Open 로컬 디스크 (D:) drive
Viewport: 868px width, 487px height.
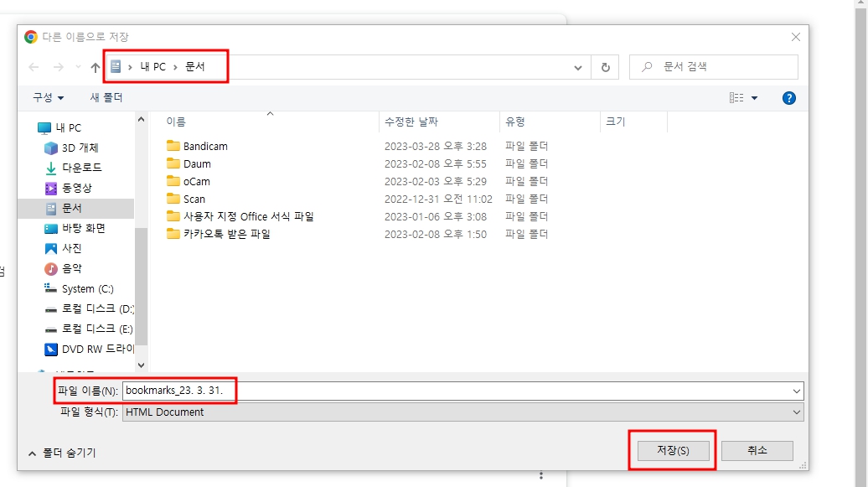tap(89, 308)
